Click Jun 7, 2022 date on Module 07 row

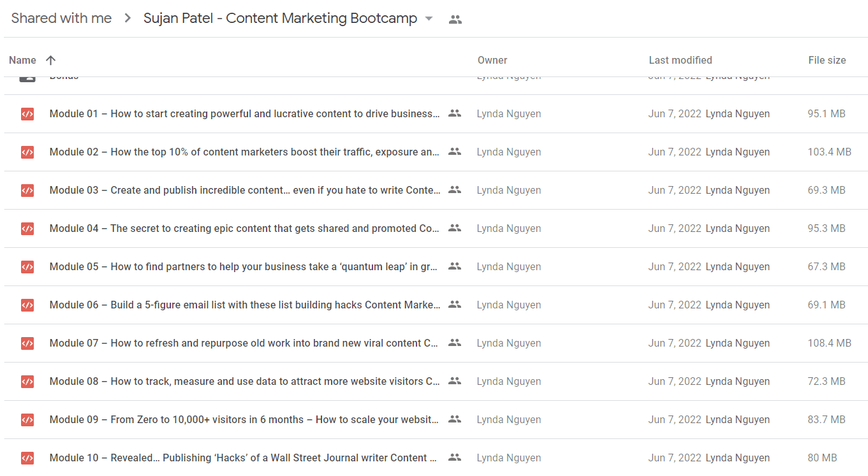[x=675, y=343]
